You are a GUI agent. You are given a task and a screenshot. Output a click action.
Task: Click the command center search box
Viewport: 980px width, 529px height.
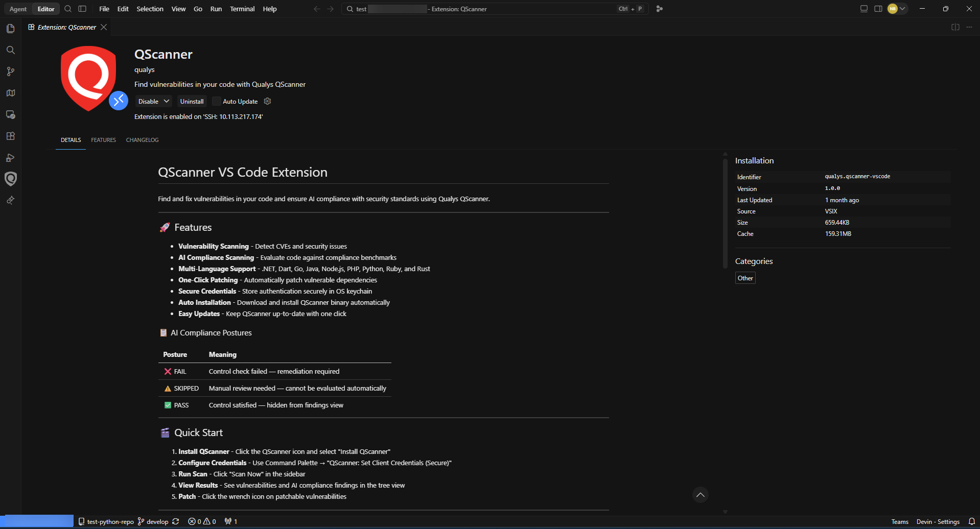click(494, 9)
